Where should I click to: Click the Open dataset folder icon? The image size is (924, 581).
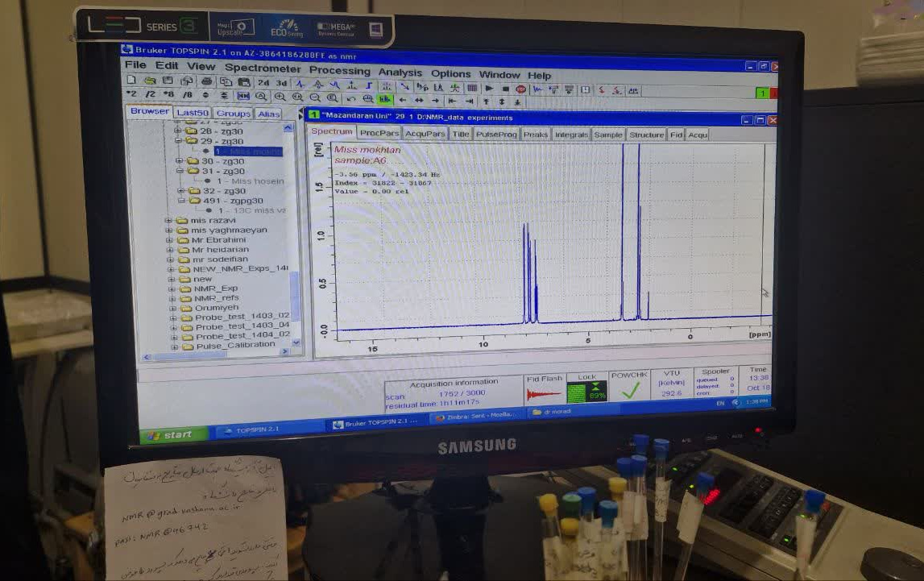[x=150, y=81]
